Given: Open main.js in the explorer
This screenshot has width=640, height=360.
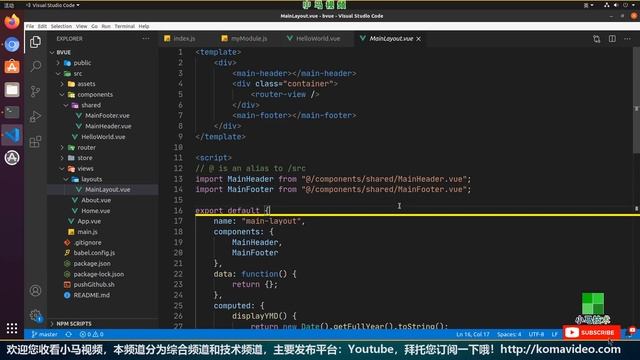Looking at the screenshot, I should tap(87, 232).
